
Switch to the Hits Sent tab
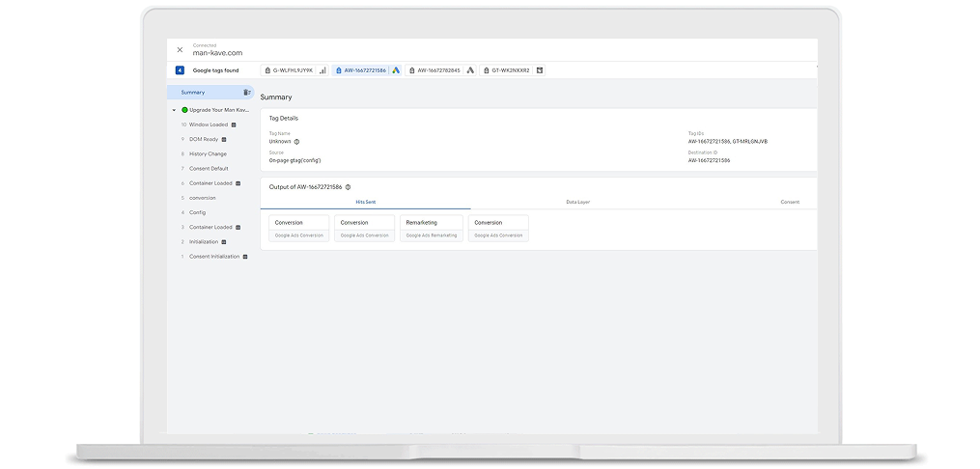(366, 203)
